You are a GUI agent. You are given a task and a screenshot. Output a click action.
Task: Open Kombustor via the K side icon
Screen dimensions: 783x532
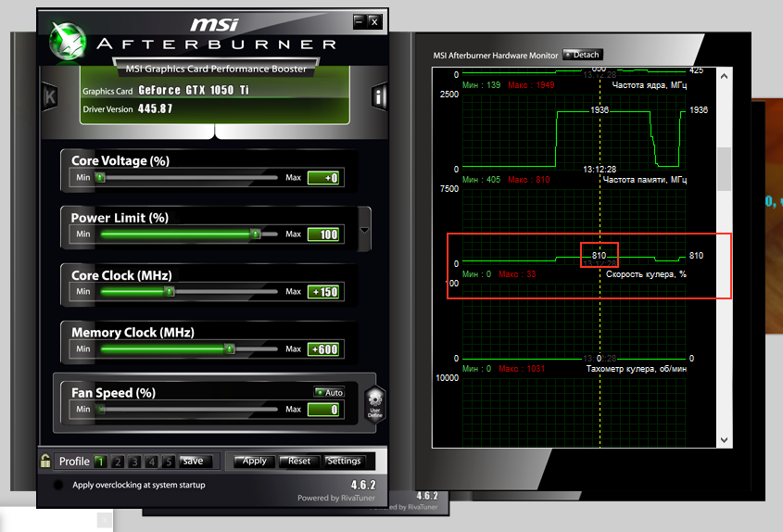click(50, 96)
